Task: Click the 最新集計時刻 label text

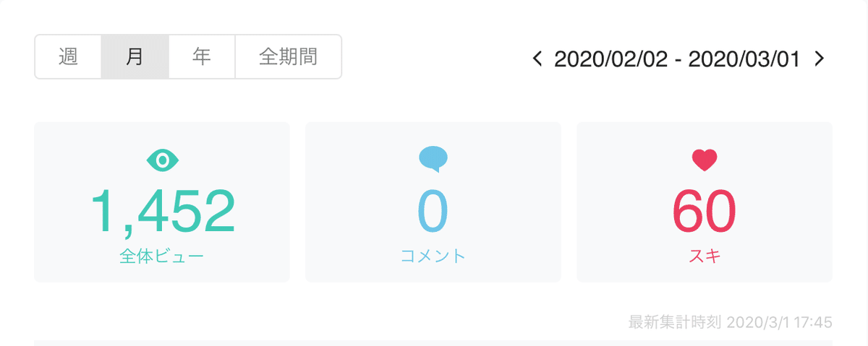Action: [675, 321]
